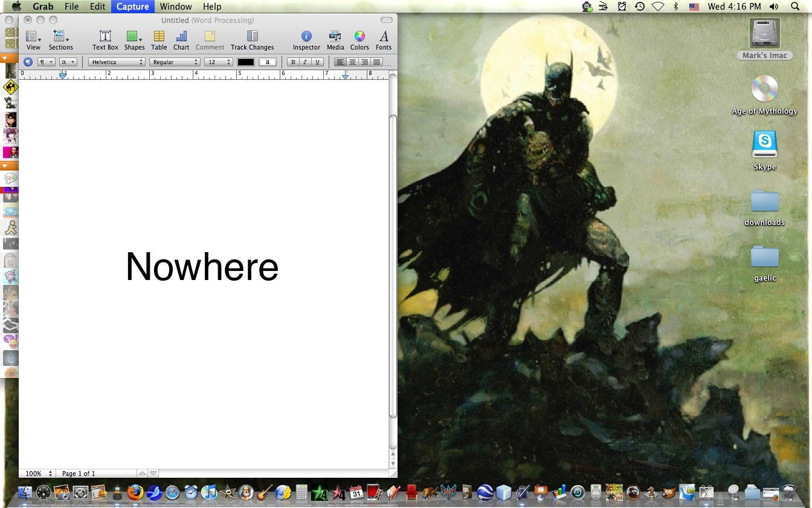
Task: Open the Window menu
Action: point(176,7)
